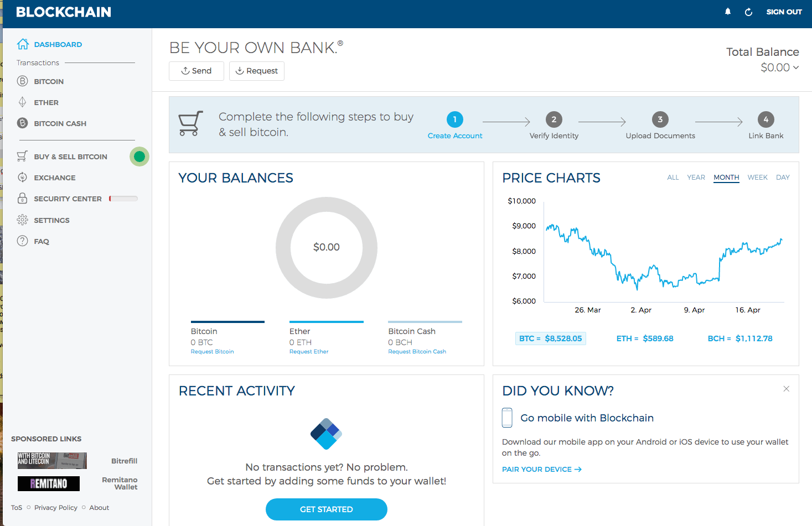Image resolution: width=812 pixels, height=526 pixels.
Task: Open the FAQ menu item
Action: [42, 241]
